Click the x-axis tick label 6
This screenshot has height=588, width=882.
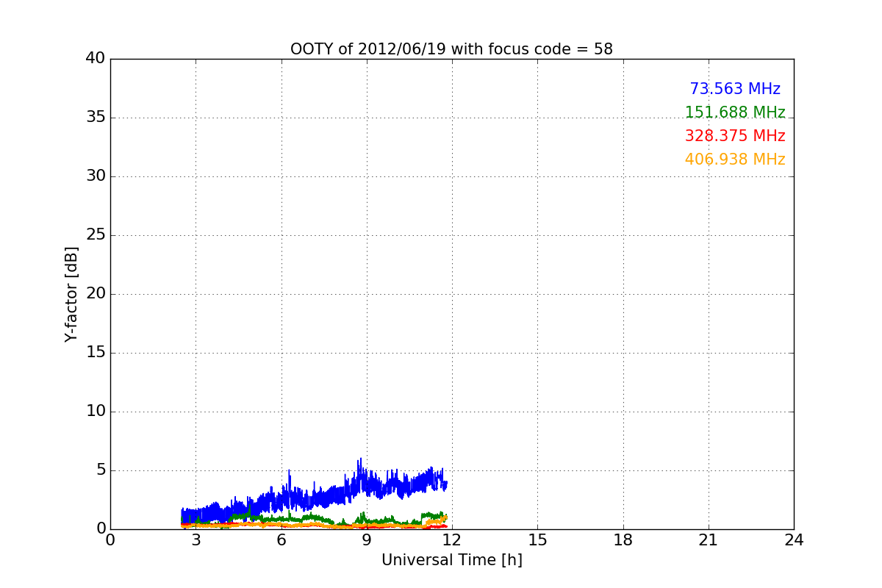point(281,540)
